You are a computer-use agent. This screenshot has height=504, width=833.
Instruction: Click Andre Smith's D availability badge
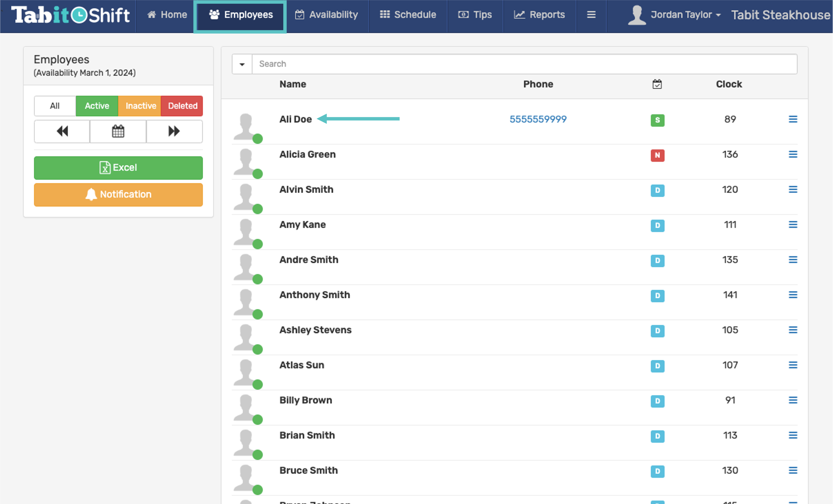coord(658,261)
